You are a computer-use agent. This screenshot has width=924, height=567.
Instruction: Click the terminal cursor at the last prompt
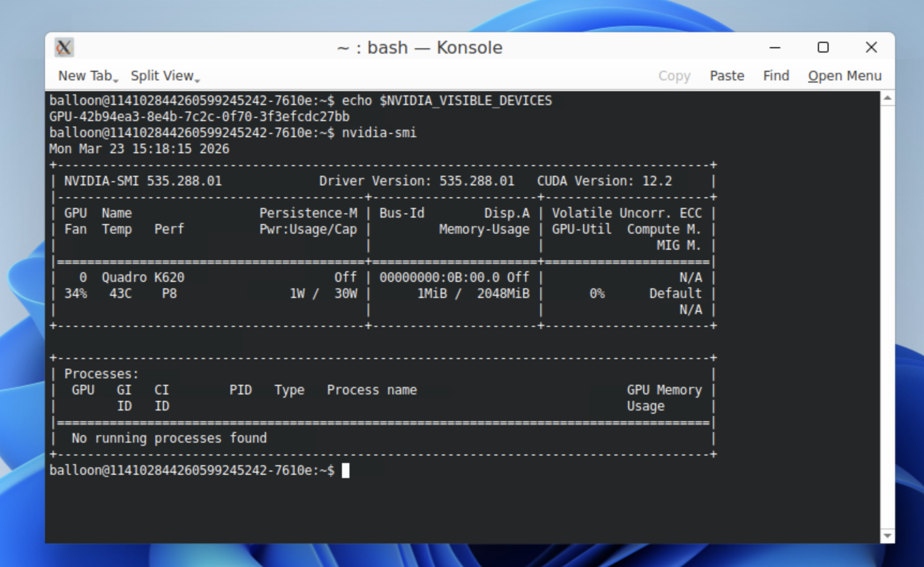[346, 471]
